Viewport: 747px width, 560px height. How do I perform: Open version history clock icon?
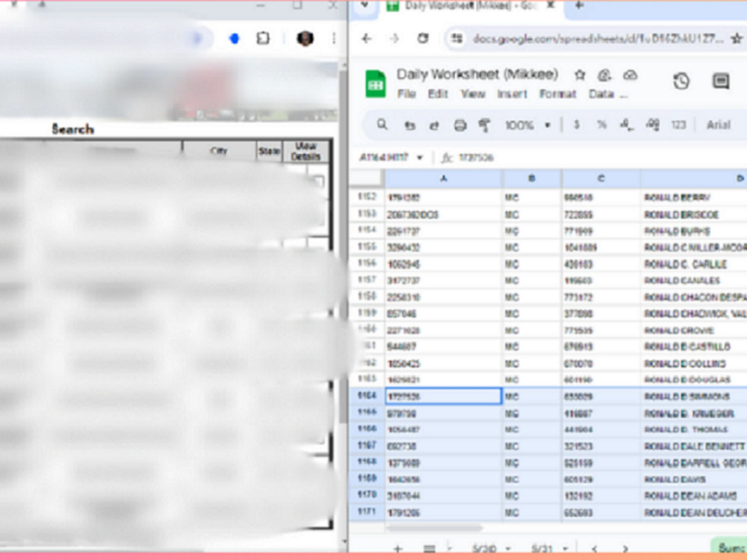tap(681, 81)
